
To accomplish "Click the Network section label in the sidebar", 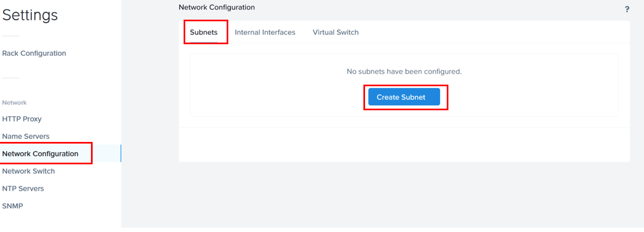I will point(14,103).
